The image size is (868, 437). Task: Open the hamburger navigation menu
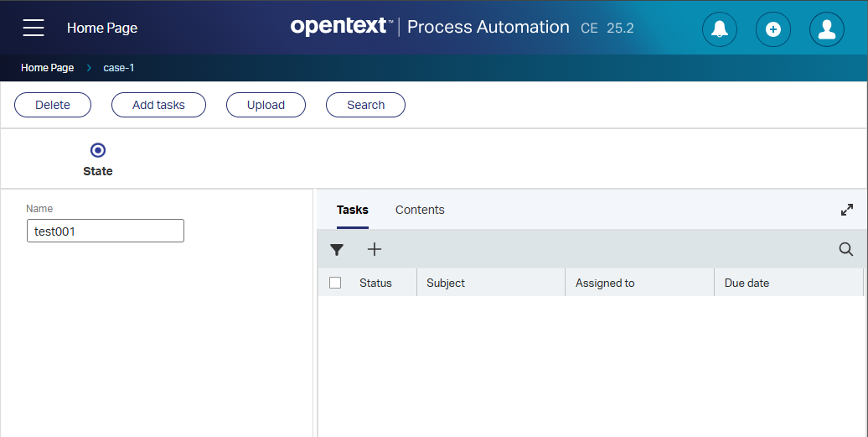point(34,28)
